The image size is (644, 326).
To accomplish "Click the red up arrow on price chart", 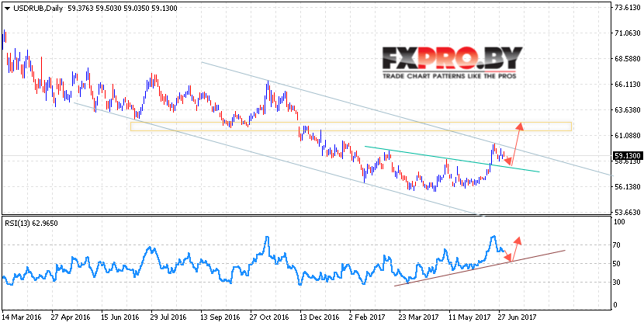I will [x=517, y=144].
